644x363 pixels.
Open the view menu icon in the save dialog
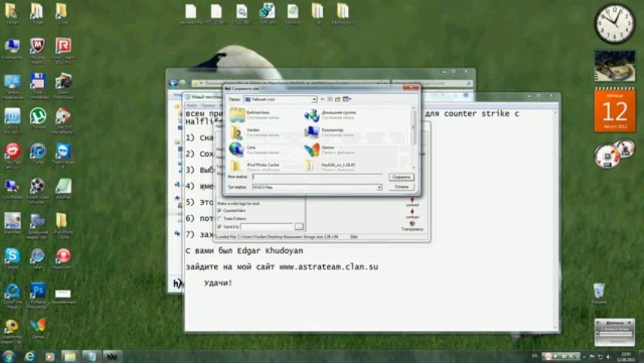click(x=347, y=99)
